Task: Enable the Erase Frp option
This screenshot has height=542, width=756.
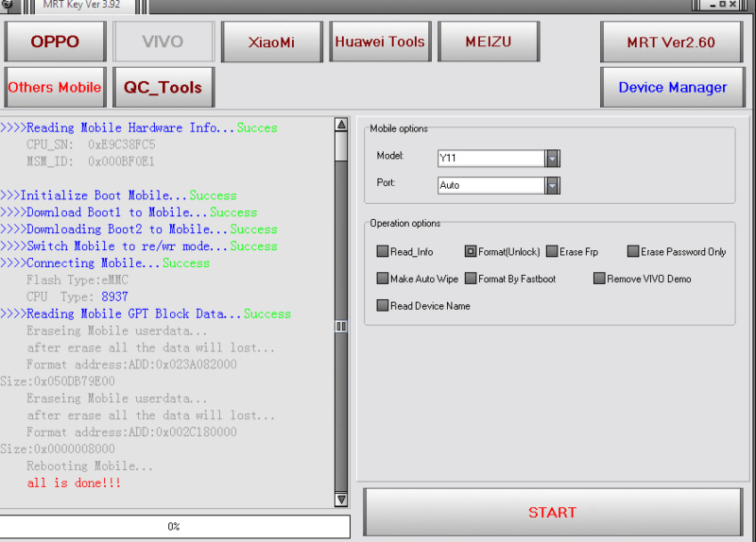Action: (552, 252)
